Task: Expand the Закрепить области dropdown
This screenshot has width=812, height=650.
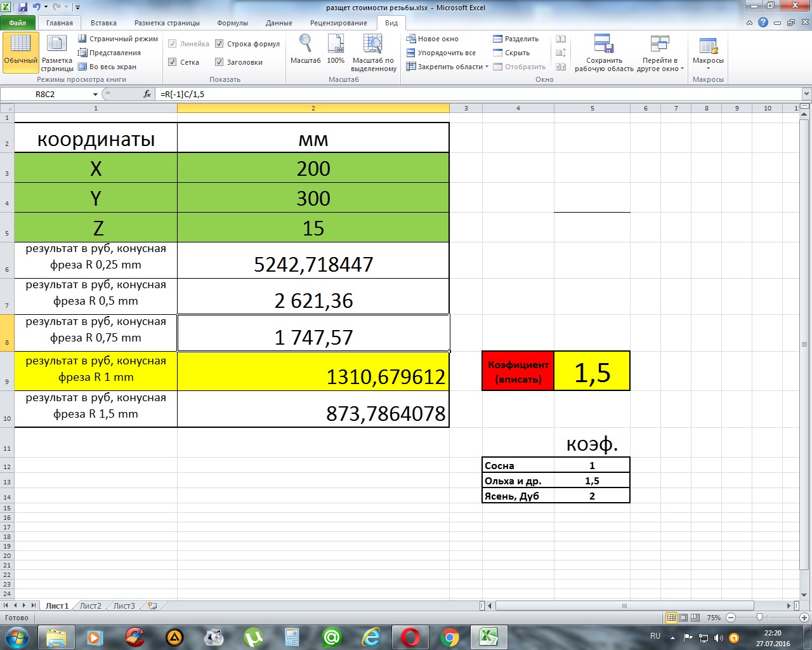Action: click(487, 67)
